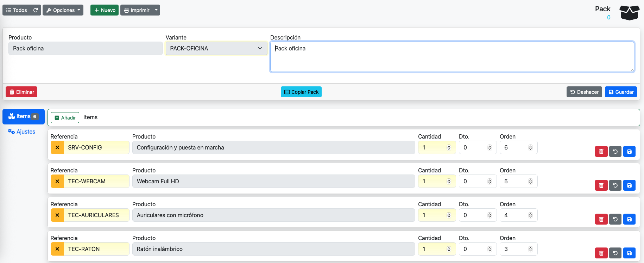Focus the Descripción text area
The image size is (644, 263).
tap(452, 57)
